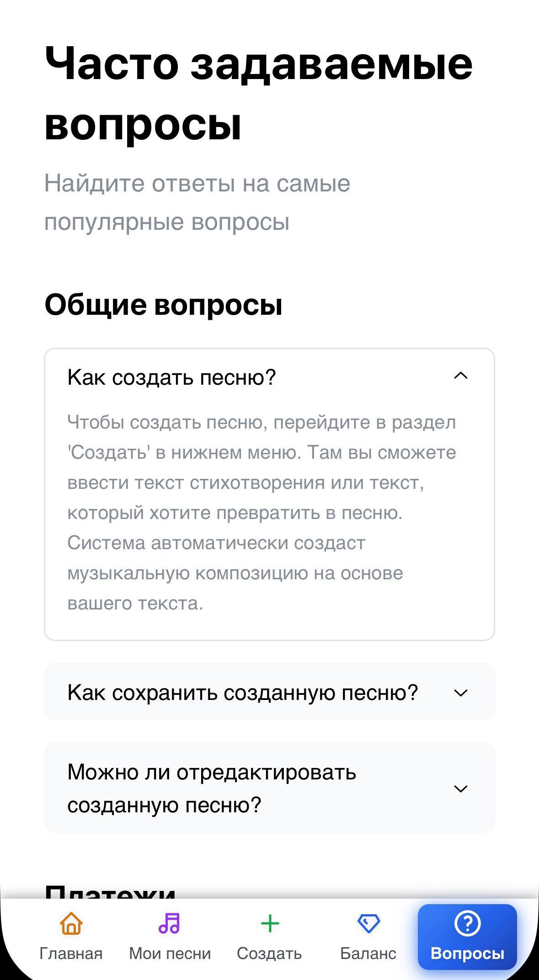Expand 'Как сохранить созданную песню?' question
The width and height of the screenshot is (539, 980).
pos(269,692)
